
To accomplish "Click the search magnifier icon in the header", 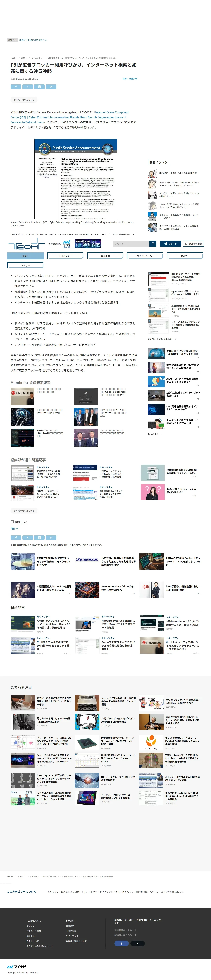I will (153, 244).
